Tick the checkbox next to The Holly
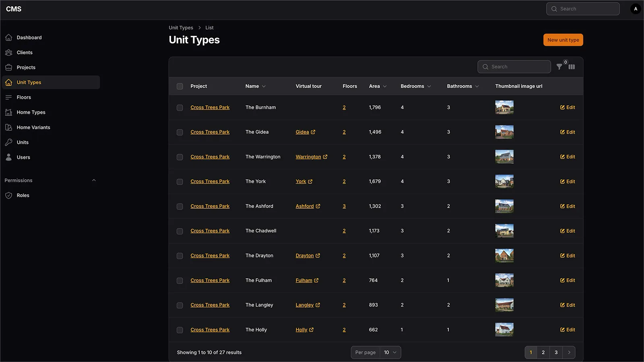Screen dimensions: 644x362 [x=180, y=330]
